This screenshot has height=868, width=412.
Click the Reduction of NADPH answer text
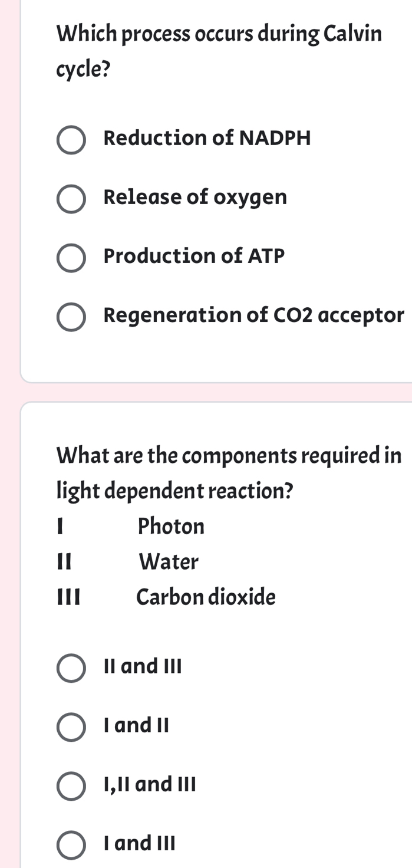tap(207, 139)
